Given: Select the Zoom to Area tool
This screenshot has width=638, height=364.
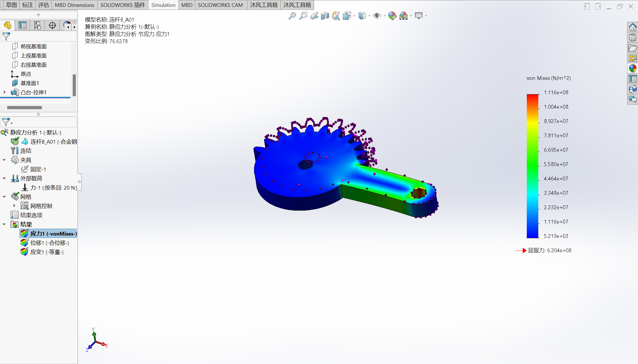Looking at the screenshot, I should point(303,16).
